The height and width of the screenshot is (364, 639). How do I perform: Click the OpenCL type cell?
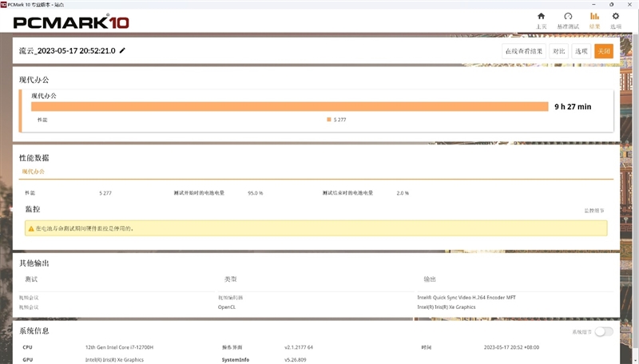click(227, 307)
